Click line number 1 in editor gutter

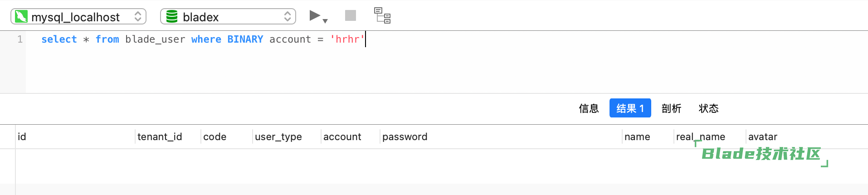[x=20, y=39]
